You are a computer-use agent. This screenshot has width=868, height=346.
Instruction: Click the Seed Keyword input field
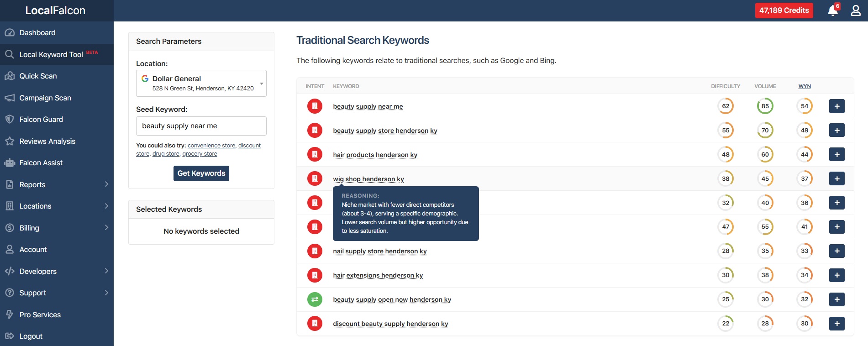click(201, 126)
